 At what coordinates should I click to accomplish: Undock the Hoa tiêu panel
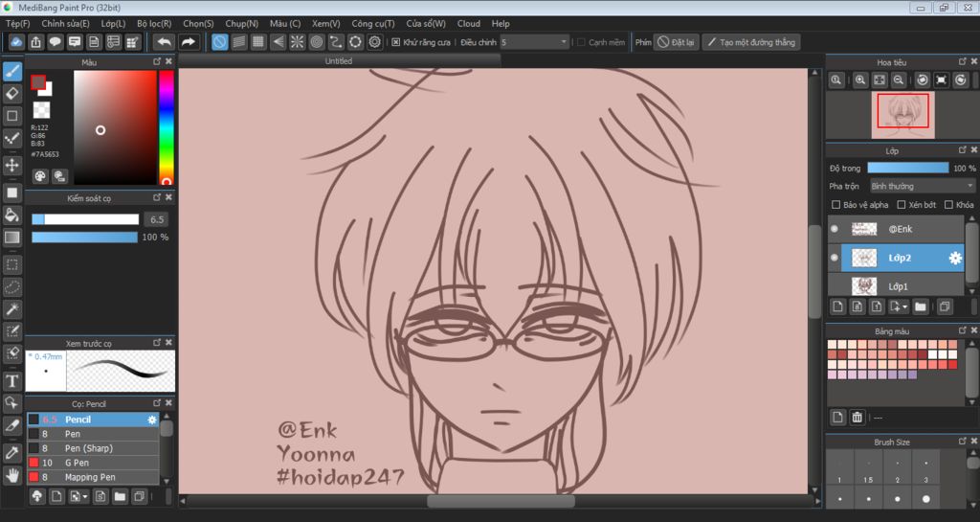coord(963,61)
